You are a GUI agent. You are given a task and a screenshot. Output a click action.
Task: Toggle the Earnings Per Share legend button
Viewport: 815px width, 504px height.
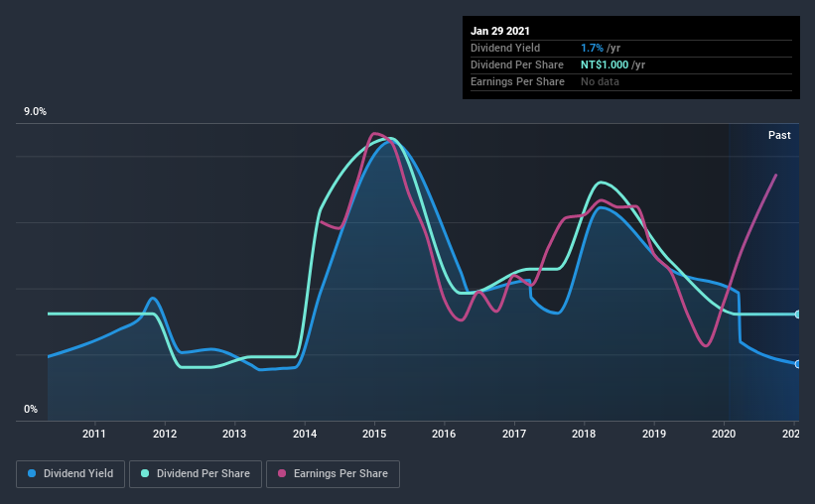coord(333,474)
